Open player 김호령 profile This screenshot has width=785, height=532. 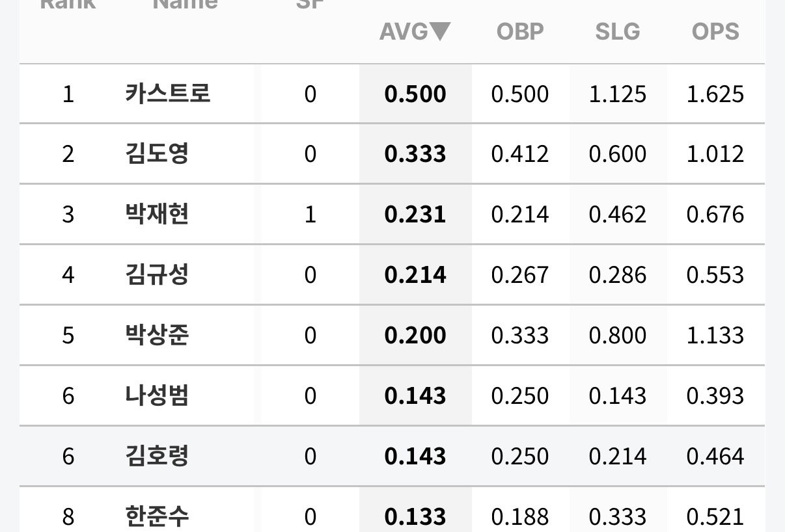(157, 457)
